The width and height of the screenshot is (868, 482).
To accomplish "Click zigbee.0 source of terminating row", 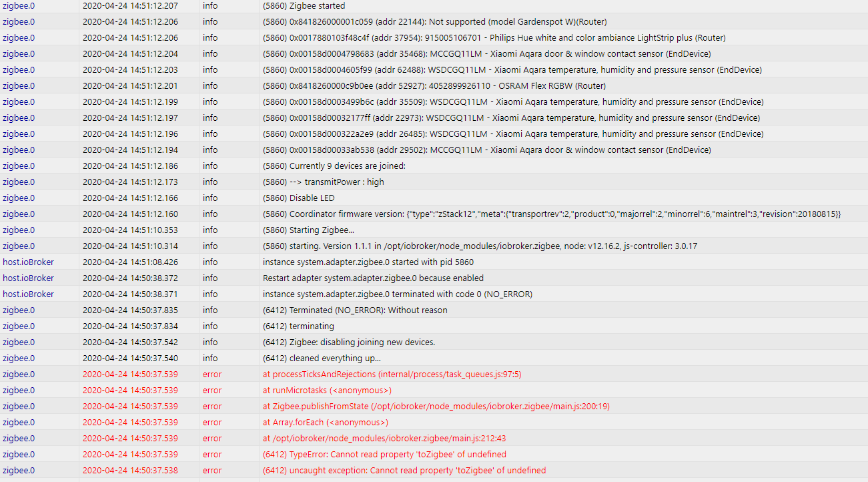I will 19,326.
